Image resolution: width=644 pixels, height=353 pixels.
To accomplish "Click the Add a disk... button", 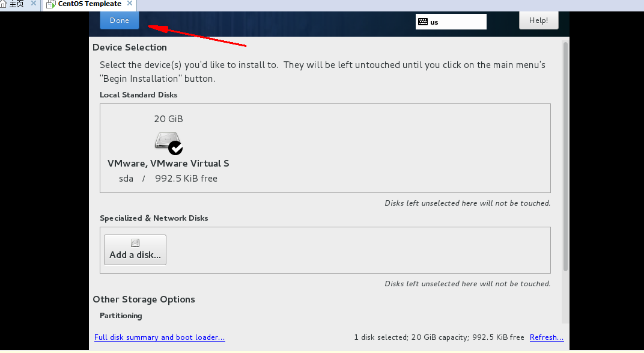I will click(135, 250).
